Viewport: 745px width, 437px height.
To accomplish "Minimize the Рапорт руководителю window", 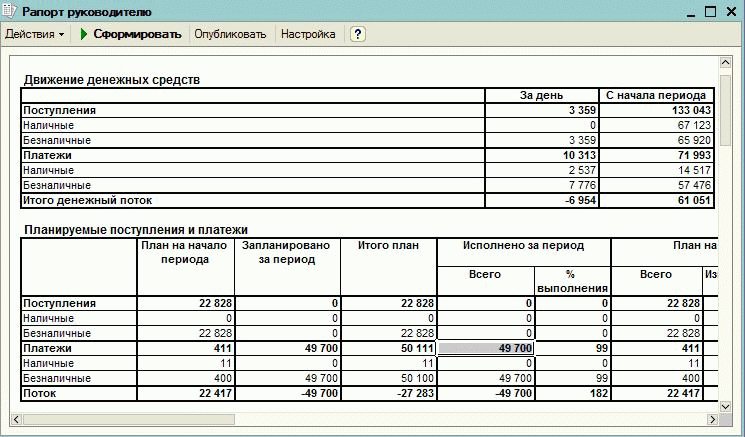I will [x=691, y=12].
